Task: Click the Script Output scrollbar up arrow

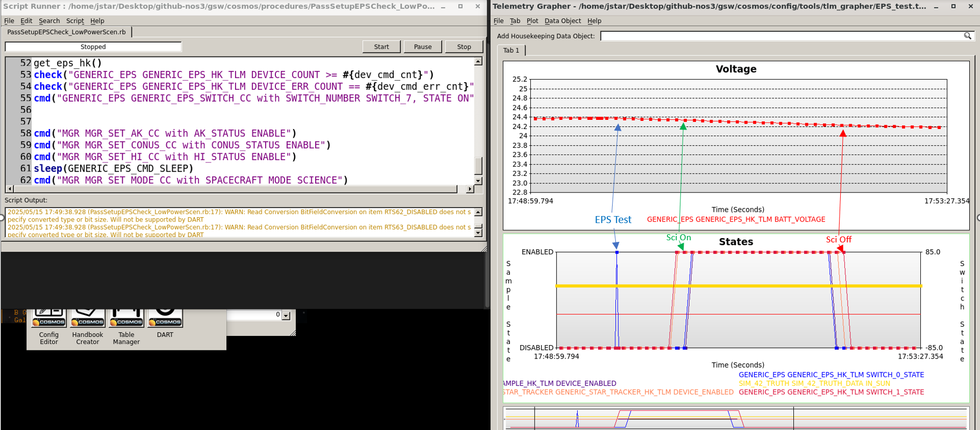Action: (x=478, y=212)
